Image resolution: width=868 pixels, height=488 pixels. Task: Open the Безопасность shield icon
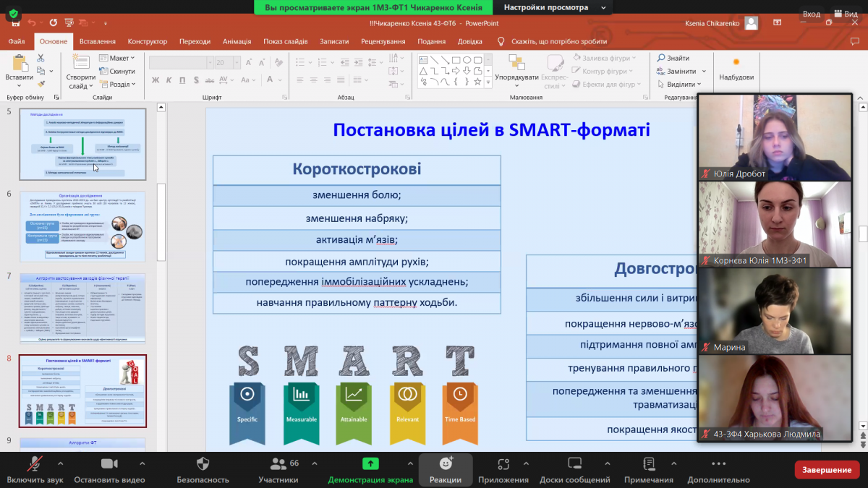pyautogui.click(x=203, y=463)
